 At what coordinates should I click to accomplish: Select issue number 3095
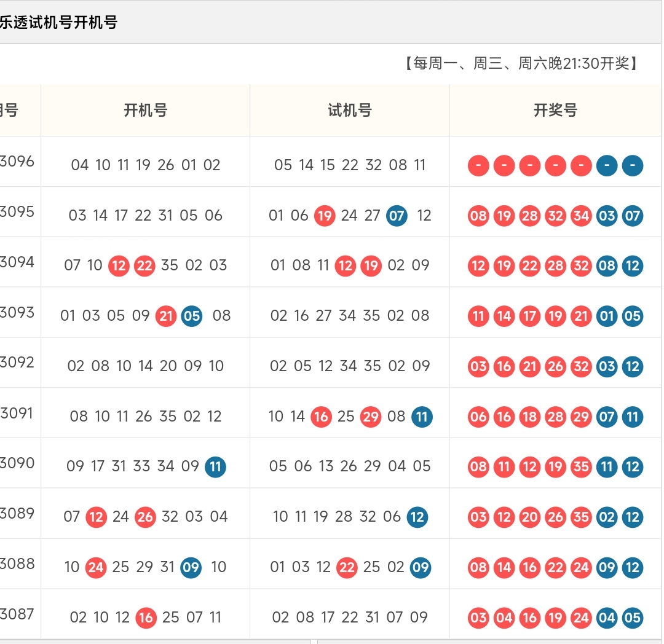[17, 211]
